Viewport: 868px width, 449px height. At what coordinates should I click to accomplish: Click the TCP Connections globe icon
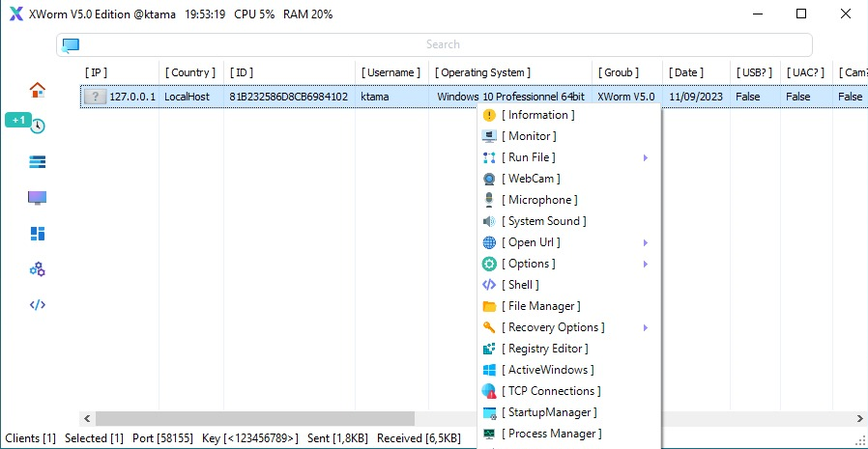[489, 391]
